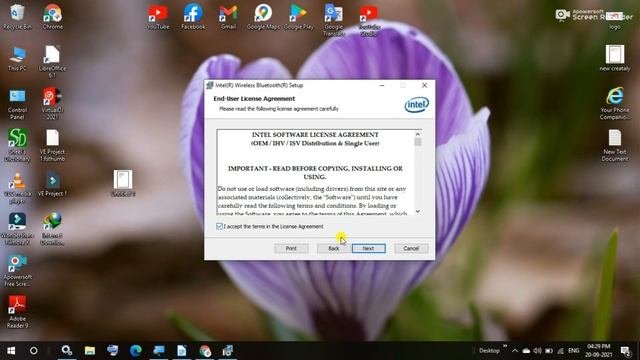Select the LibreOffice 6.1 desktop icon

(52, 61)
